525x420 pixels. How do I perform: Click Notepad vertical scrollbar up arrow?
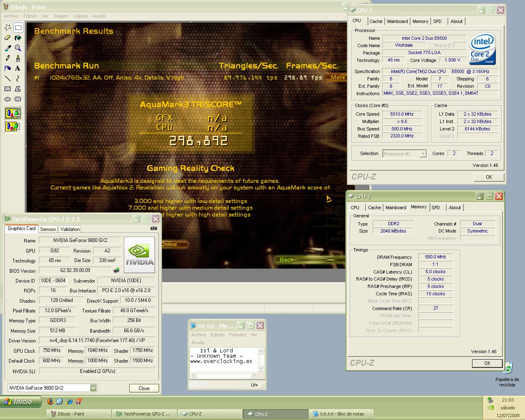click(x=261, y=351)
